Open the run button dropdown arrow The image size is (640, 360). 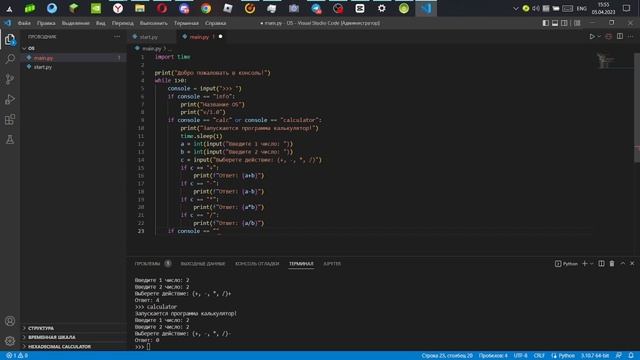(599, 36)
